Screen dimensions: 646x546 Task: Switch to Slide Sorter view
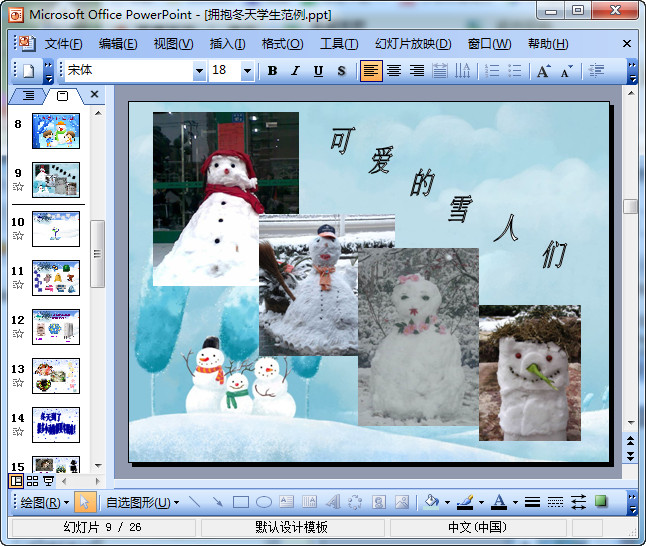32,481
